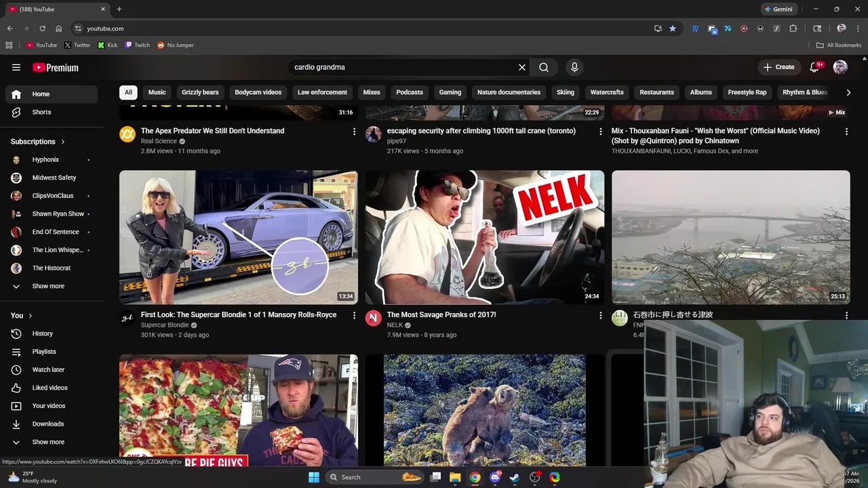Click the YouTube Premium logo
868x488 pixels.
[x=56, y=67]
